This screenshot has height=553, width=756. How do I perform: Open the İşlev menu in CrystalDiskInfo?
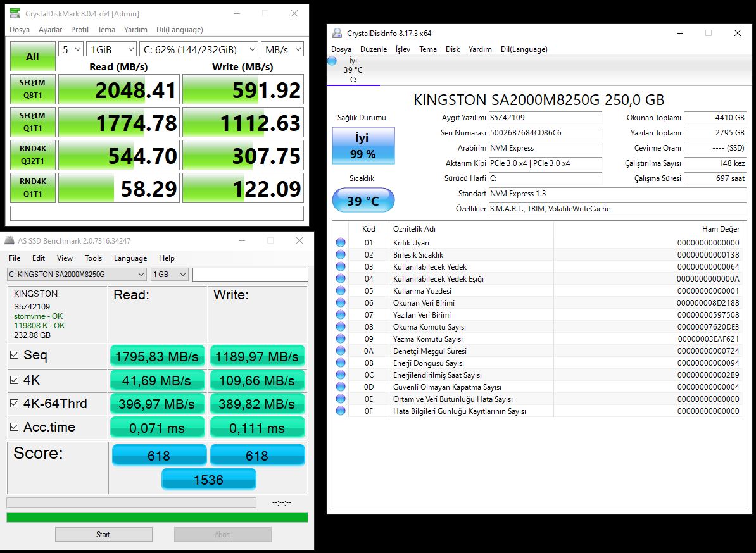402,49
